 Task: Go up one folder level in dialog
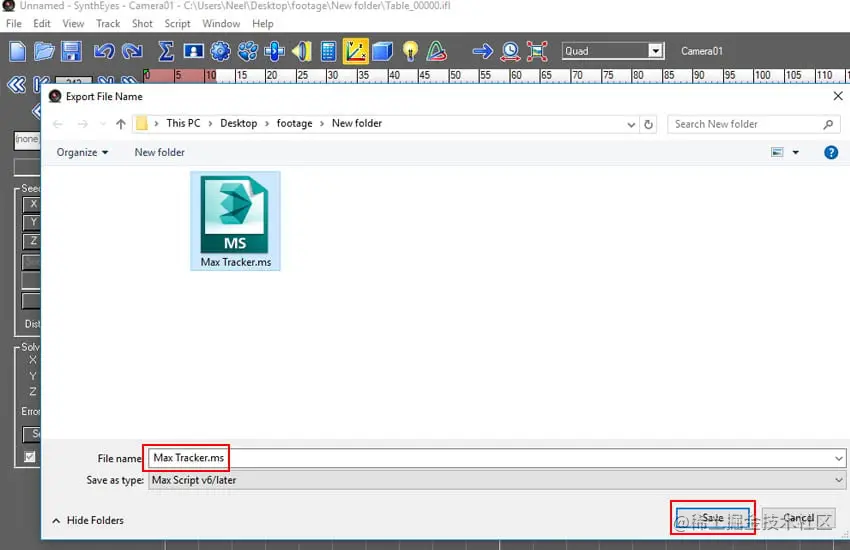pos(120,124)
